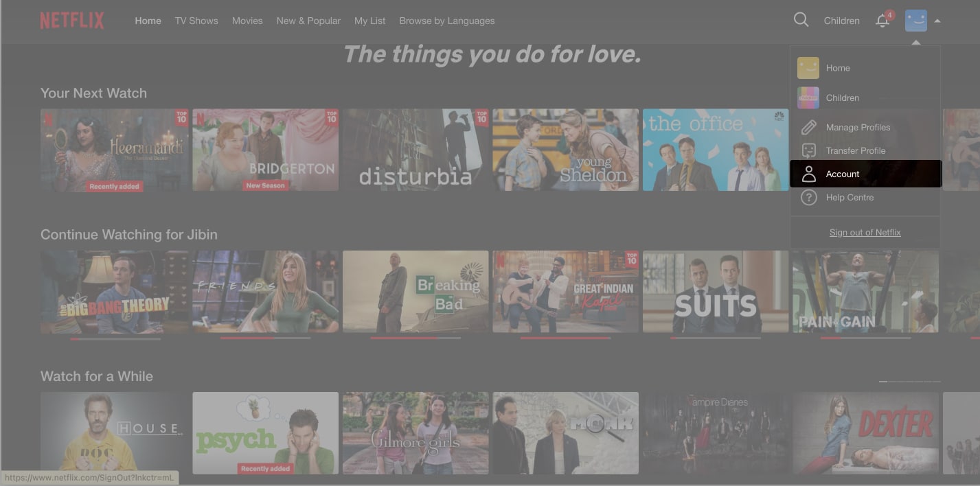This screenshot has height=486, width=980.
Task: Click Top 10 badge on Bridgerton
Action: [x=332, y=117]
